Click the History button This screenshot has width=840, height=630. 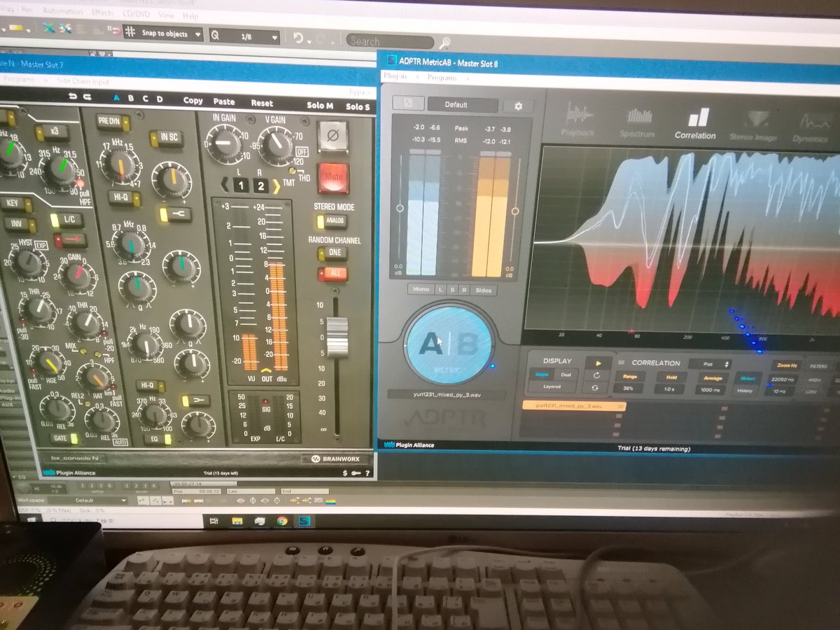(x=745, y=391)
